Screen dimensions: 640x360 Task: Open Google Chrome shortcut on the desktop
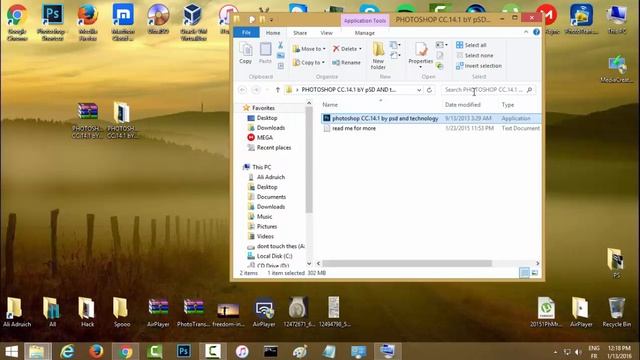17,22
